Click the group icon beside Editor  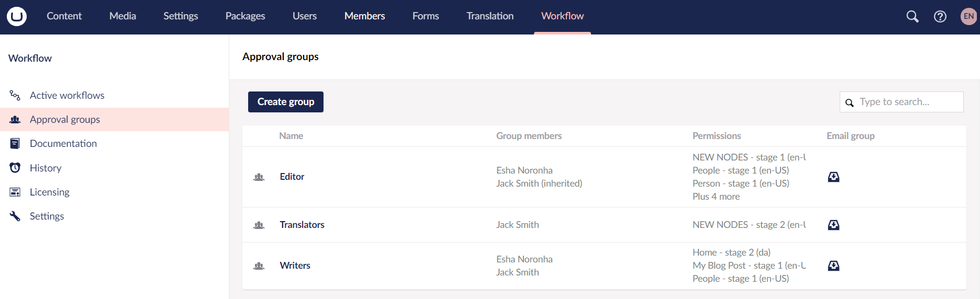tap(259, 177)
